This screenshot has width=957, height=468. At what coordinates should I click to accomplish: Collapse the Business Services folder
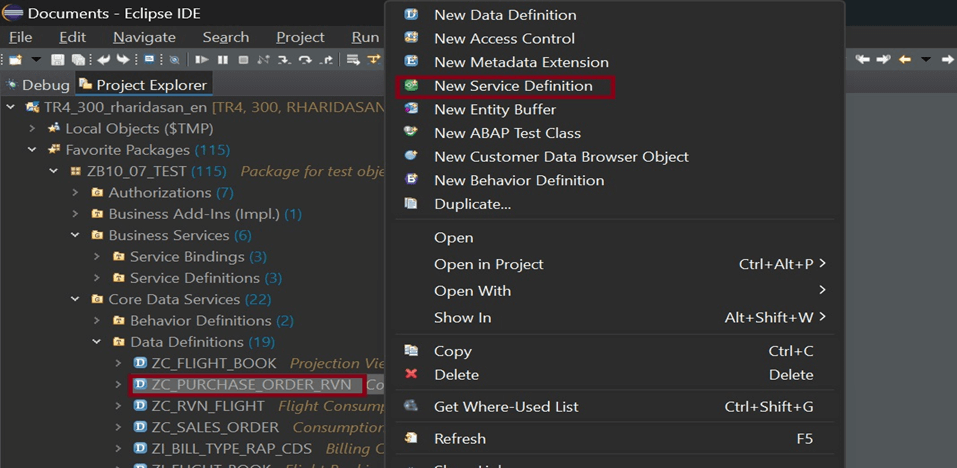click(75, 236)
